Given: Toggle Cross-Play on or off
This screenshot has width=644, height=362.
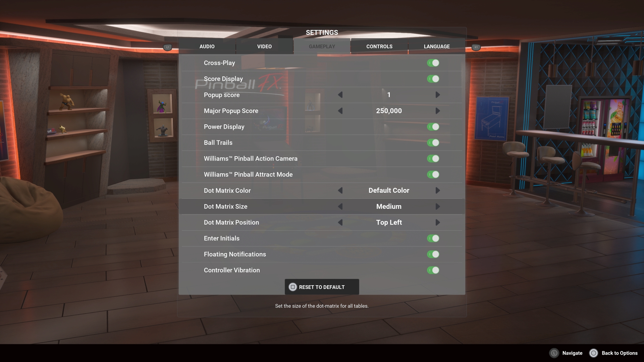Looking at the screenshot, I should (433, 63).
